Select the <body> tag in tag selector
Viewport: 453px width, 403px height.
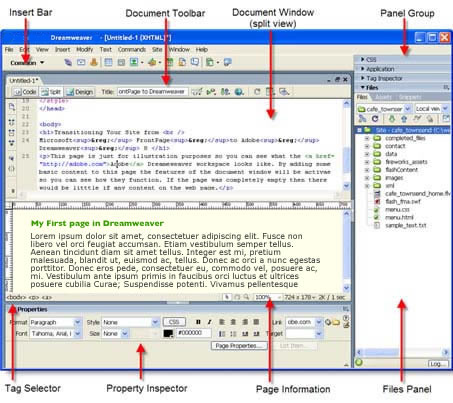tap(16, 297)
